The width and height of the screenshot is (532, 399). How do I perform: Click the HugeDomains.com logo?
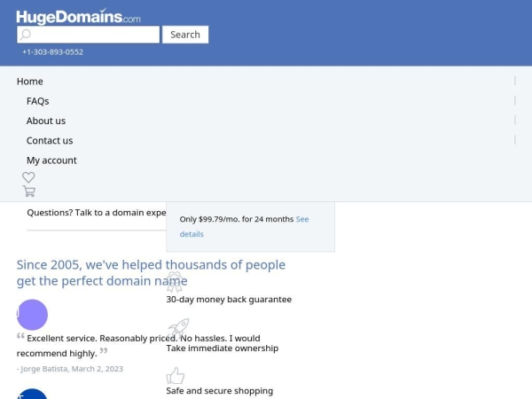point(78,16)
